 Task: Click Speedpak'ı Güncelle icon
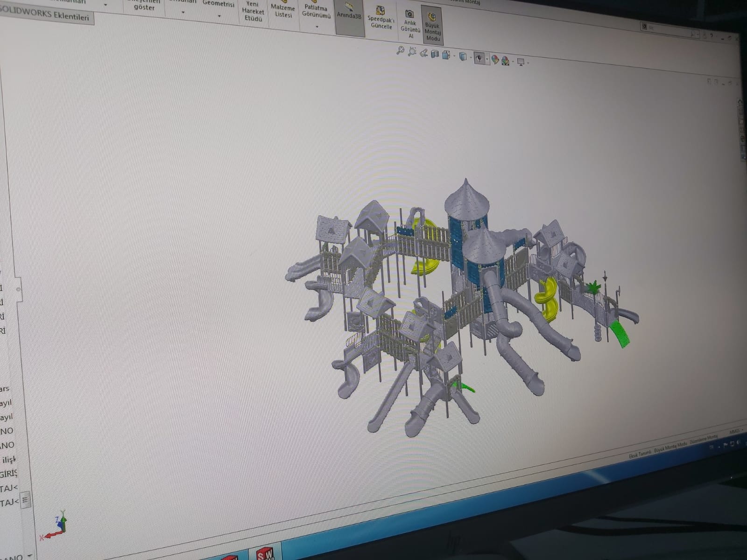(x=381, y=17)
